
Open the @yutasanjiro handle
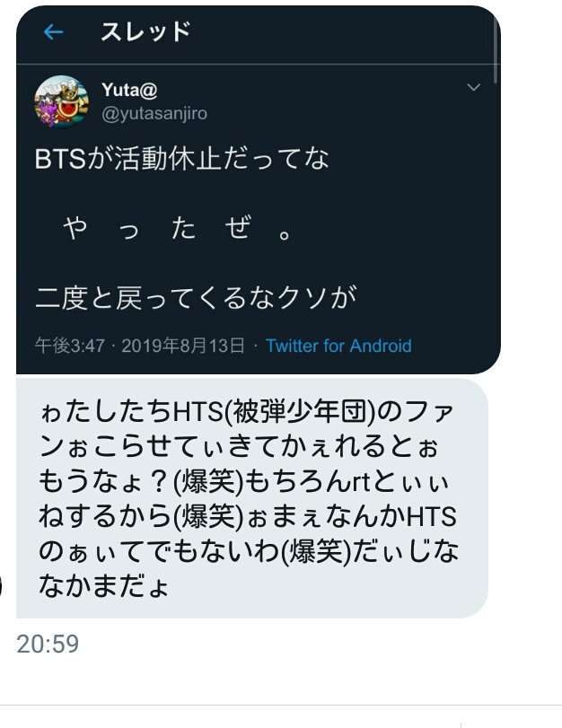coord(154,113)
